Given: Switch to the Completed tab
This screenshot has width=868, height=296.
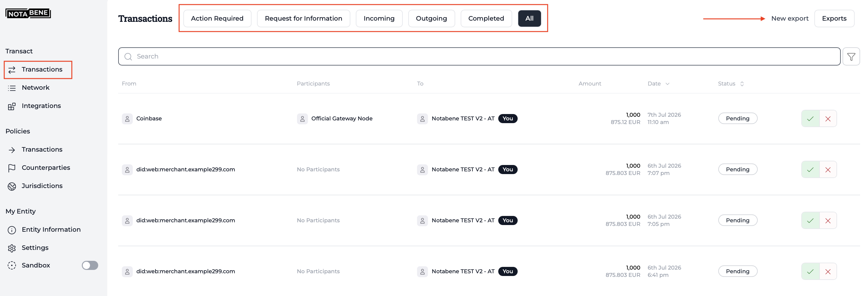Looking at the screenshot, I should (x=486, y=18).
